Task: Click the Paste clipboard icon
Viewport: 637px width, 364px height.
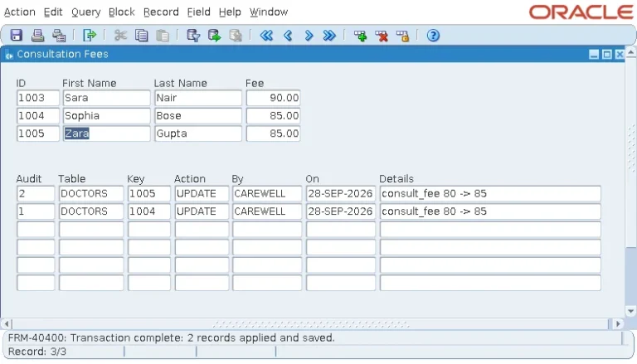Action: 163,36
